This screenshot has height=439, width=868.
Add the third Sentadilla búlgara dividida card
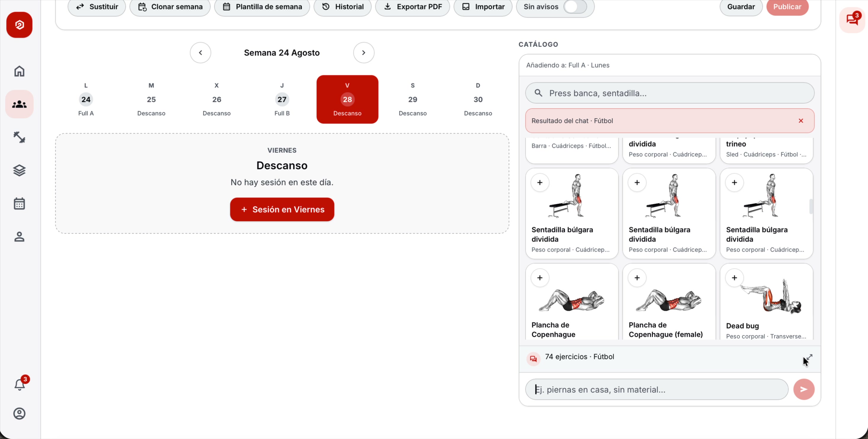pyautogui.click(x=734, y=183)
